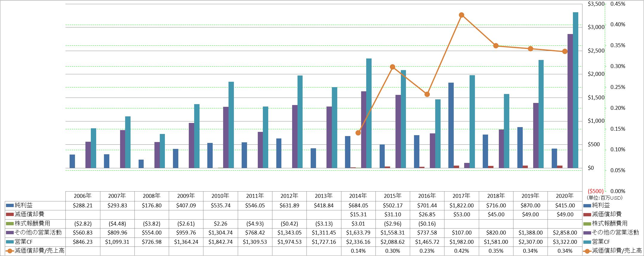Click the 2012 teal 営業CF bar

(300, 122)
